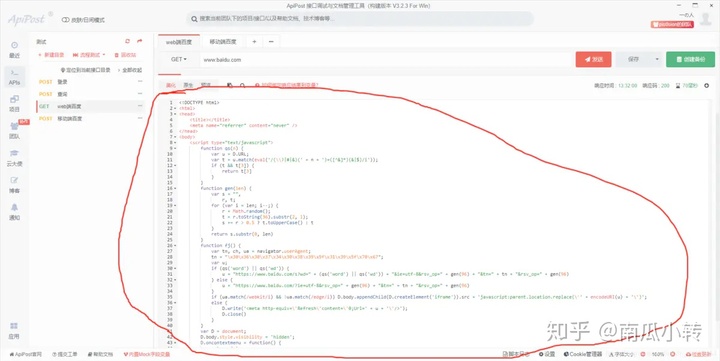This screenshot has width=720, height=361.
Task: Click the share arrow icon beside 测试 project
Action: (140, 41)
